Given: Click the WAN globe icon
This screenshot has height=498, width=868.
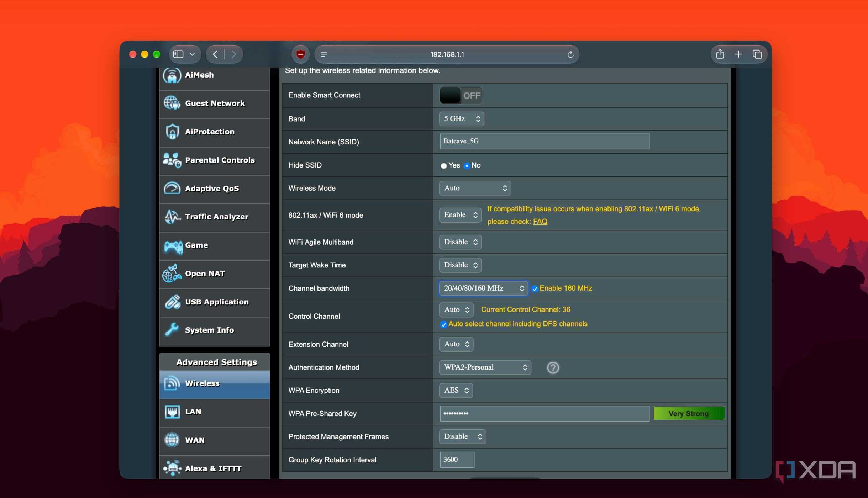Looking at the screenshot, I should point(172,440).
